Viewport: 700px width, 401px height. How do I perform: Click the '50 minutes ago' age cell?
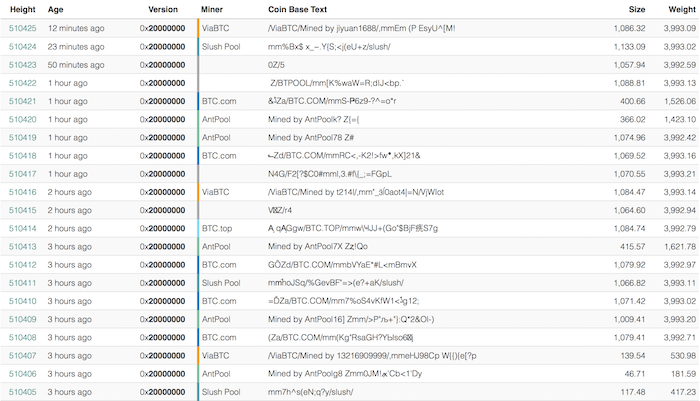pyautogui.click(x=76, y=65)
